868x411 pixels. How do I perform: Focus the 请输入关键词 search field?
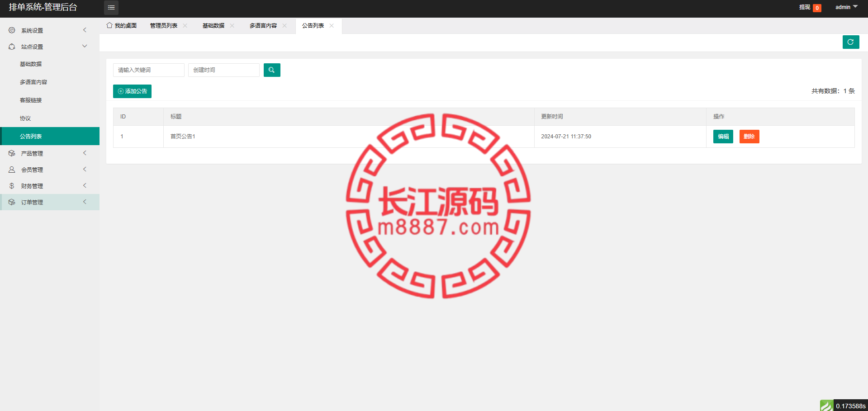click(x=149, y=70)
